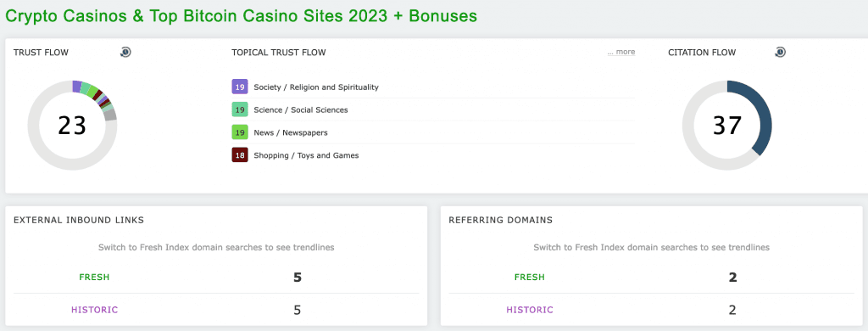Select FRESH under Referring Domains

(529, 277)
